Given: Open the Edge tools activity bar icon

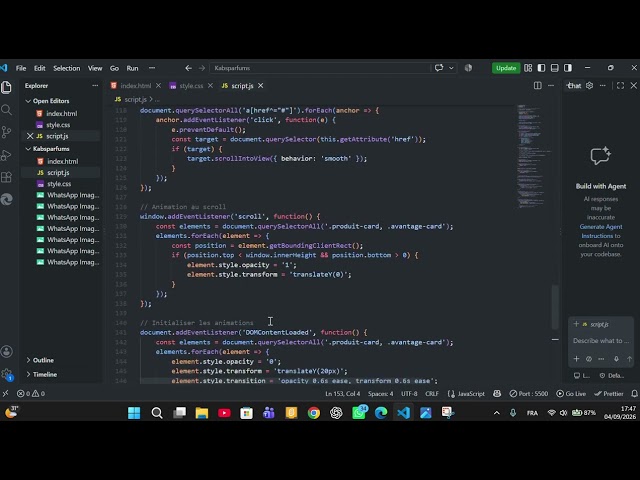Looking at the screenshot, I should [7, 199].
